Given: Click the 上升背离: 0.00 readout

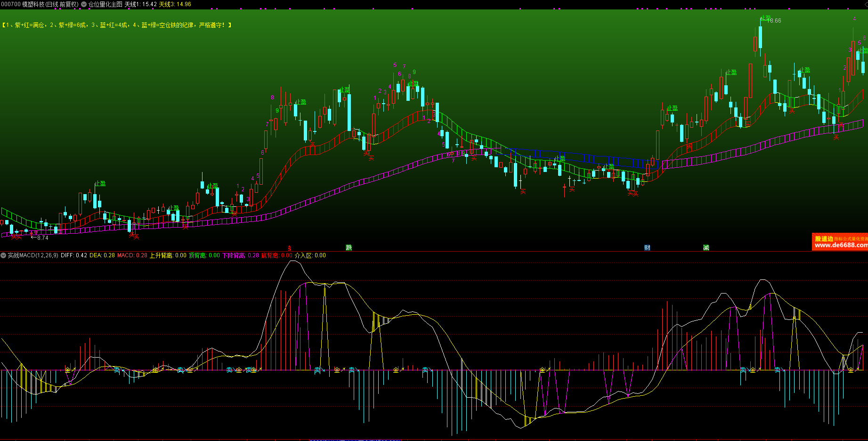Looking at the screenshot, I should point(168,255).
